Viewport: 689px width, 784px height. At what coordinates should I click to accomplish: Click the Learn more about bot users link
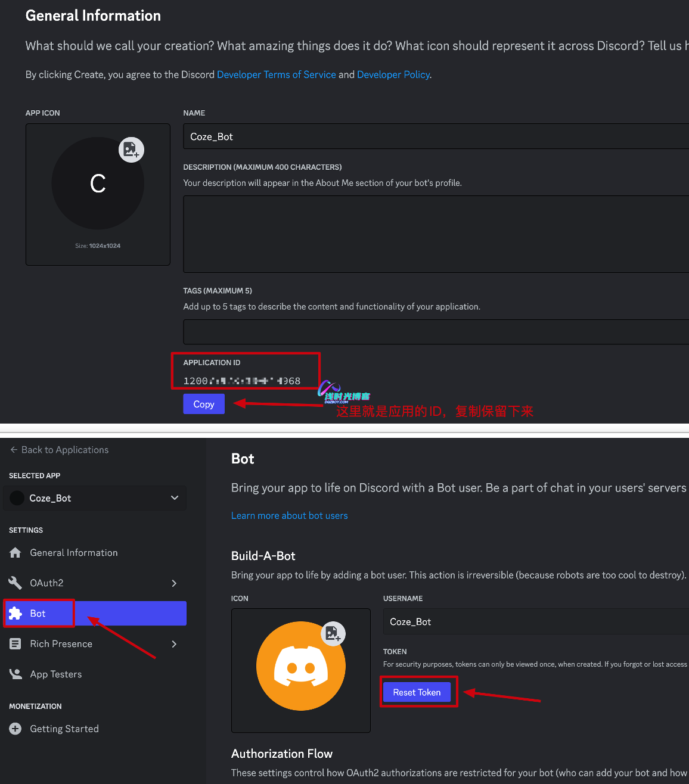[x=290, y=516]
